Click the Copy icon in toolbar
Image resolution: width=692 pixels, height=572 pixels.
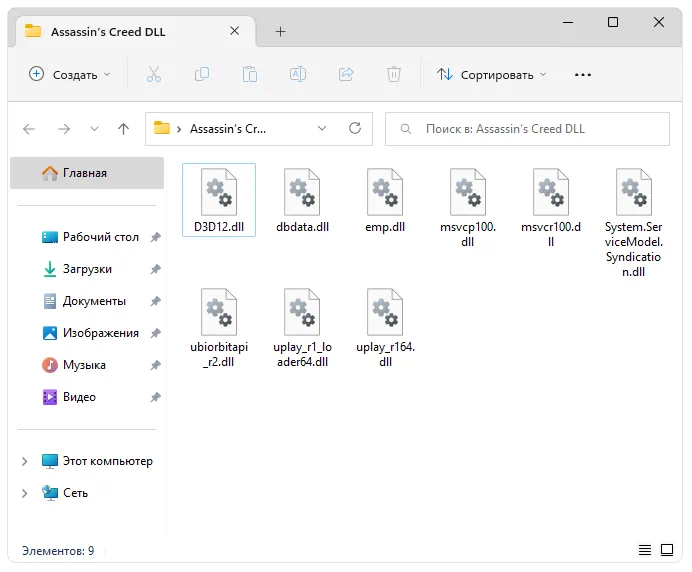pos(202,74)
